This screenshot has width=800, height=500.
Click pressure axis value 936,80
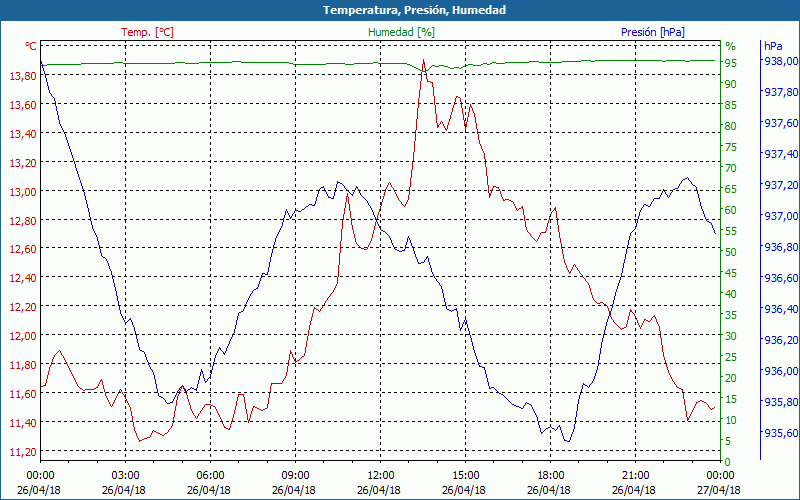[x=780, y=247]
